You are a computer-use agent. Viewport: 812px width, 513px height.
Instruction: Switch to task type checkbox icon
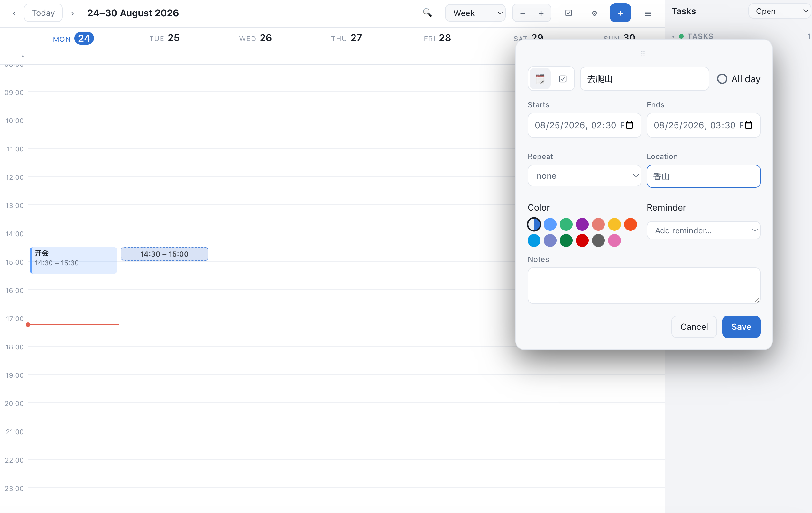tap(562, 79)
